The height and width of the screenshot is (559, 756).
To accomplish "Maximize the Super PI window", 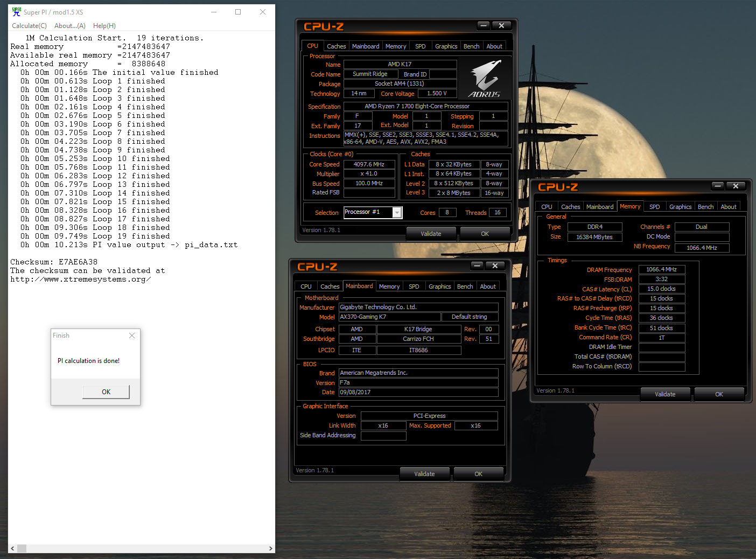I will click(x=238, y=12).
